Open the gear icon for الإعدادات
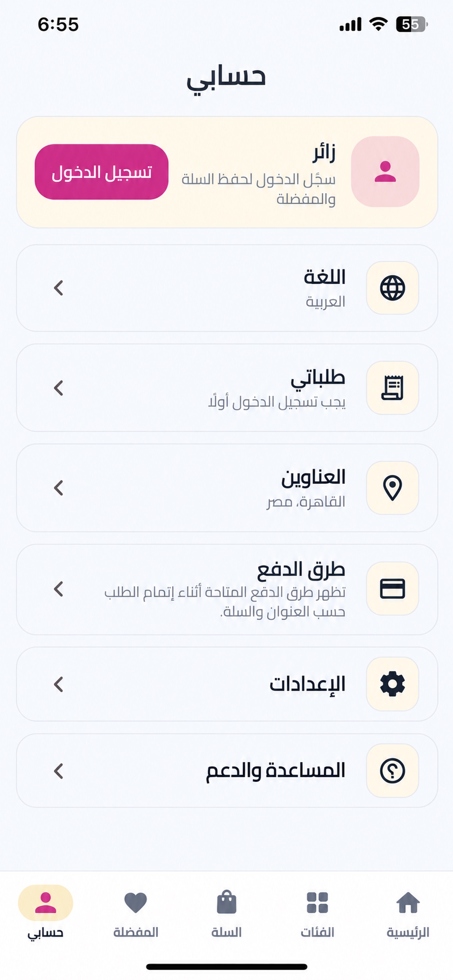Screen dimensions: 453x980 tap(392, 684)
